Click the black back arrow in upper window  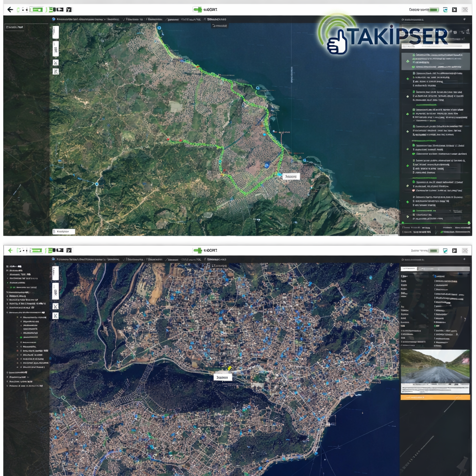coord(10,9)
